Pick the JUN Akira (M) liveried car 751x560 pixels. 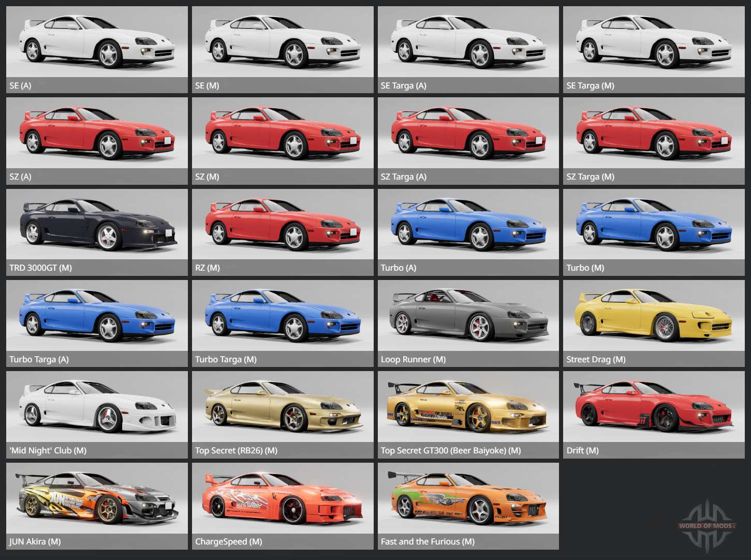click(x=97, y=505)
